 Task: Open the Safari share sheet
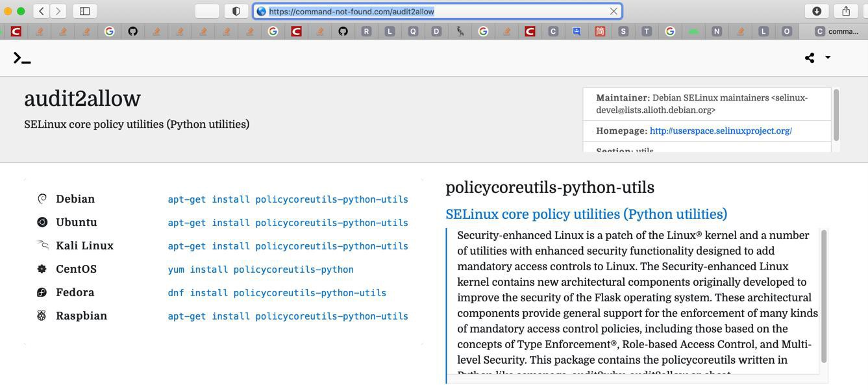tap(846, 11)
